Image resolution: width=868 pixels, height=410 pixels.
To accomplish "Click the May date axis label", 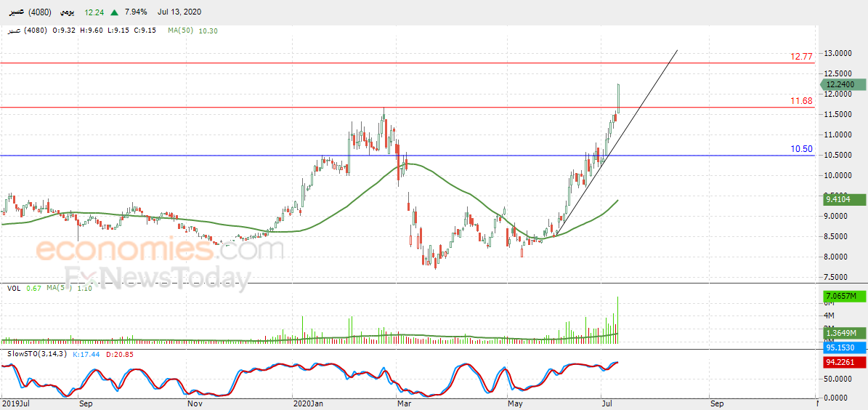I will tap(516, 404).
